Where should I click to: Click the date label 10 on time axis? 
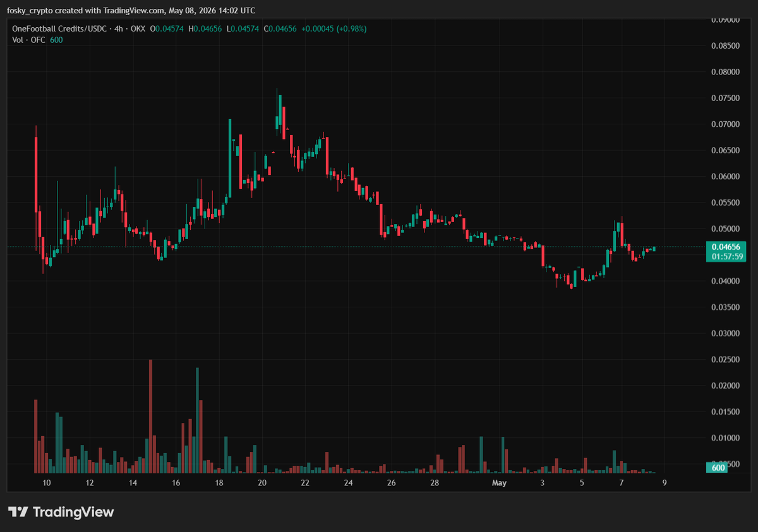[47, 483]
